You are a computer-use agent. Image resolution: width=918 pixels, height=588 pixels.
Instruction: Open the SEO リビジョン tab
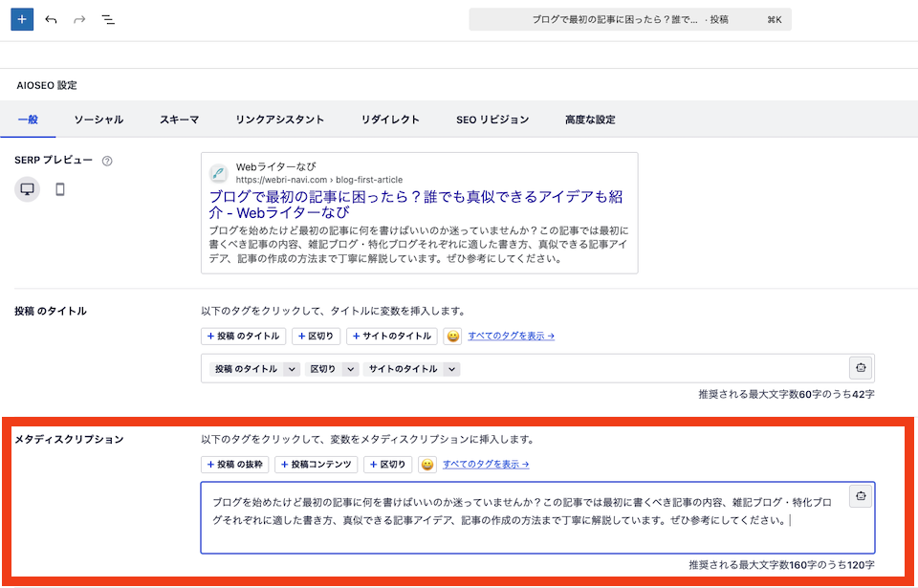[x=492, y=120]
